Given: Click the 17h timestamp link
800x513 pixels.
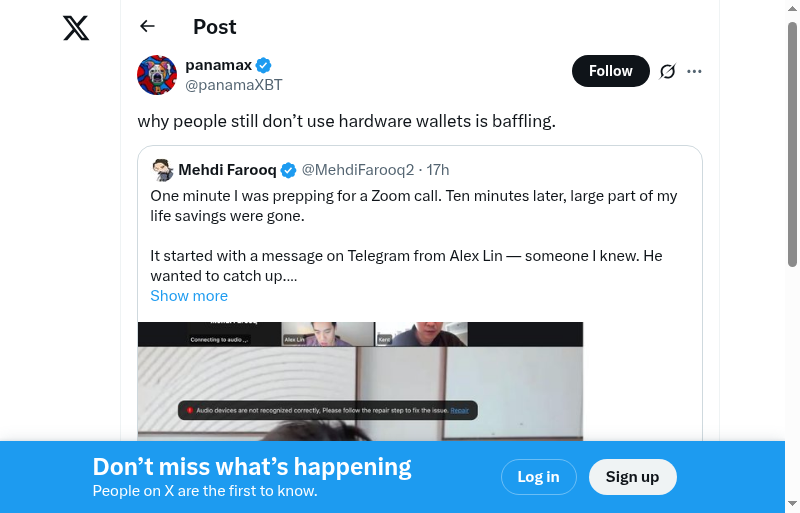Looking at the screenshot, I should click(438, 170).
